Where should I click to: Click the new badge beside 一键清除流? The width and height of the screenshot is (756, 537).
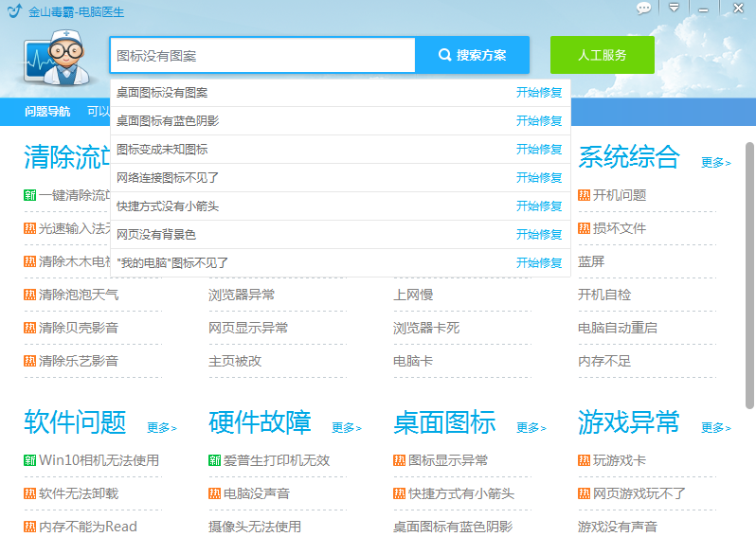30,195
